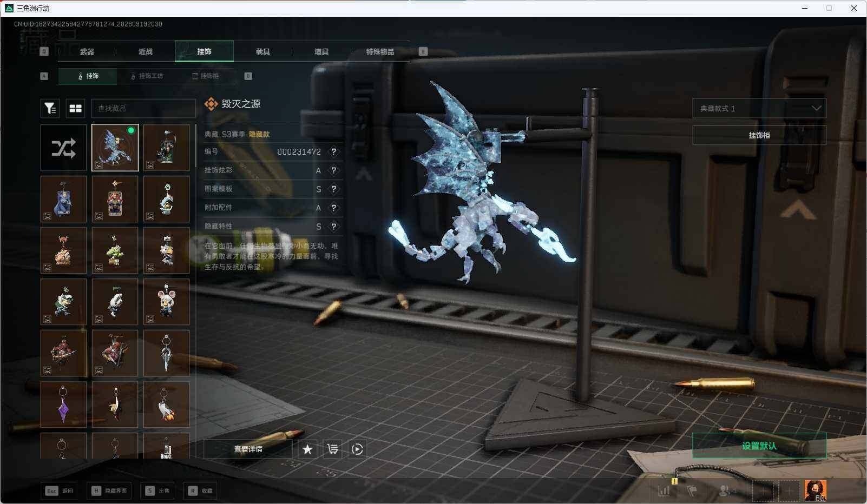Open the shopping cart list icon
The height and width of the screenshot is (504, 867).
click(332, 449)
